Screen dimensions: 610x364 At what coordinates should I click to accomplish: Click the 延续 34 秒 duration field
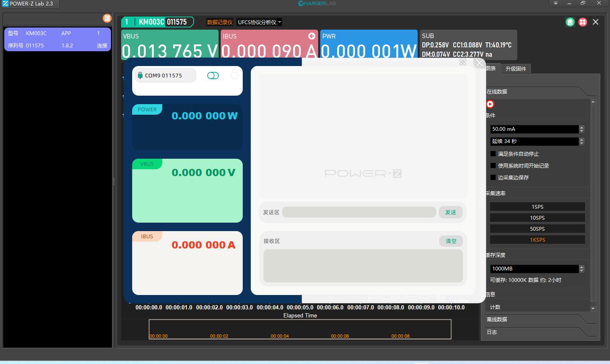tap(535, 141)
